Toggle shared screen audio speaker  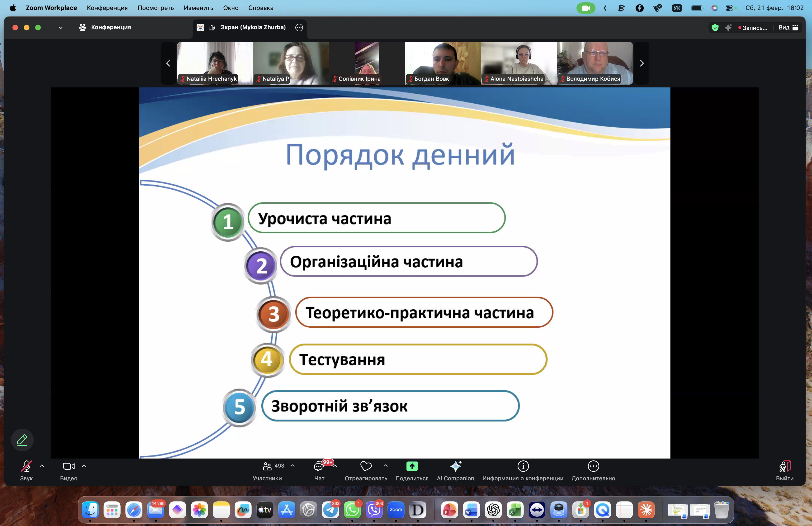click(x=212, y=28)
